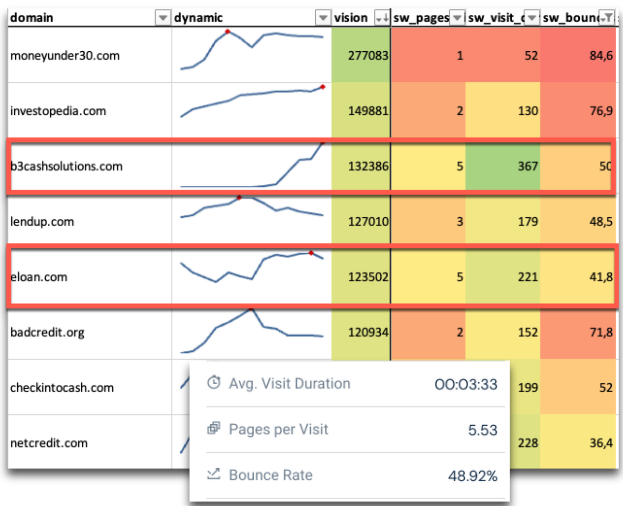623x506 pixels.
Task: Click the pages icon beside Pages per Visit
Action: coord(213,429)
